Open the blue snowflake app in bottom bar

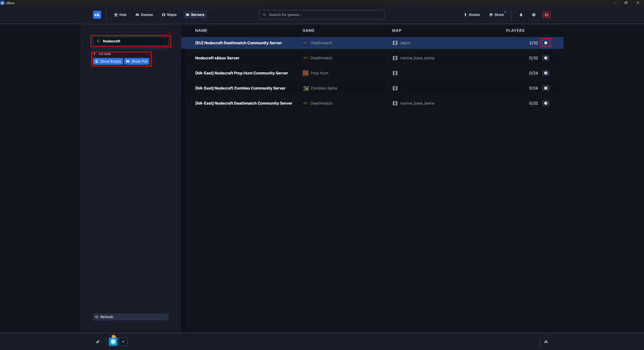point(113,342)
